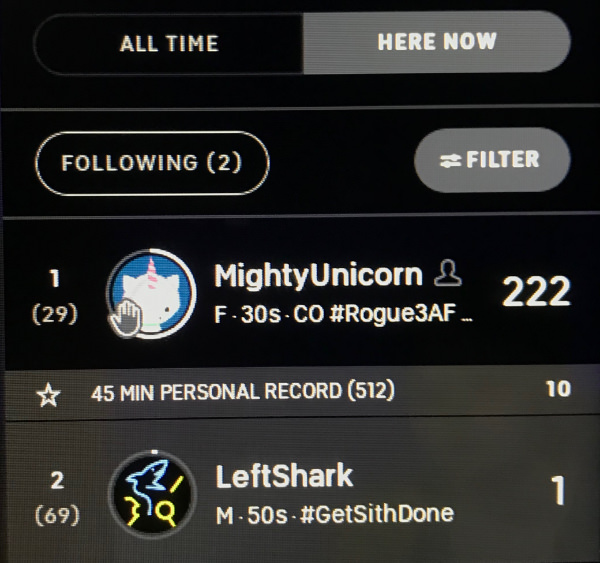Open the FILTER options

[x=492, y=160]
